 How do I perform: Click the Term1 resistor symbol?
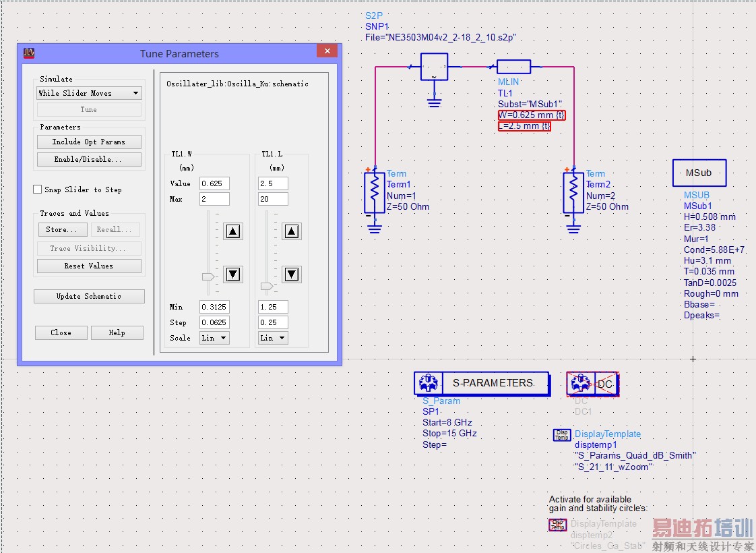point(374,192)
